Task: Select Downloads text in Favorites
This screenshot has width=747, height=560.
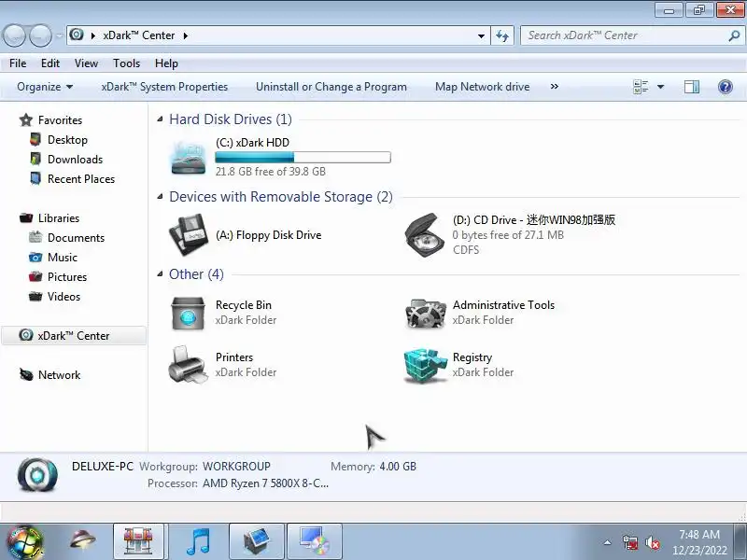Action: point(76,160)
